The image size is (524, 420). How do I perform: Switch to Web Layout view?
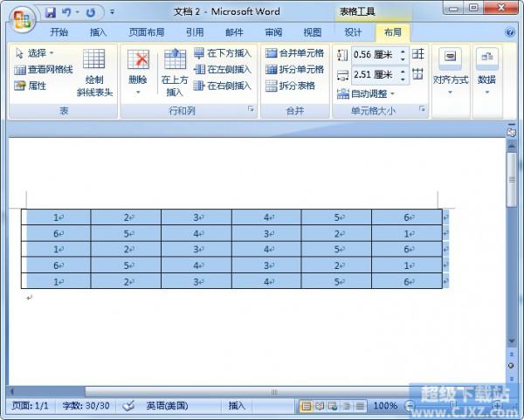tap(333, 406)
